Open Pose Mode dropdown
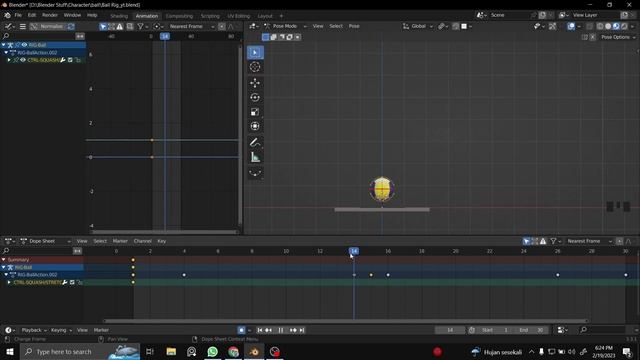Screen dimensions: 640x360 [x=285, y=26]
